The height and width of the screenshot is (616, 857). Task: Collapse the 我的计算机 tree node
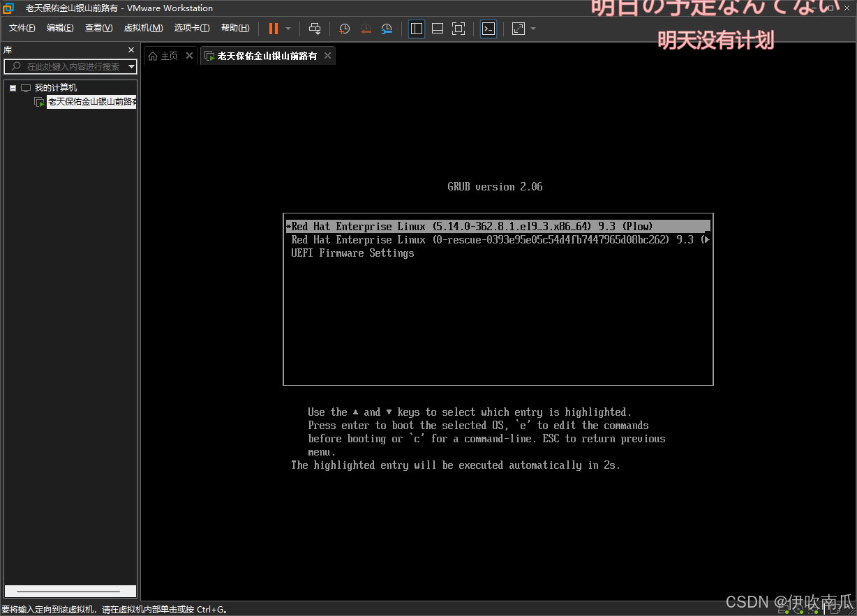(x=13, y=88)
